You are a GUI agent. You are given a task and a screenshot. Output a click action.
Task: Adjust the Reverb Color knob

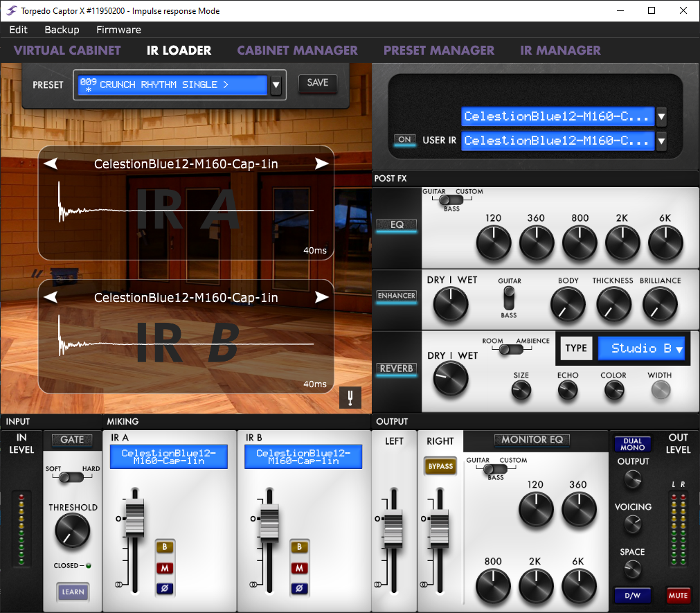(x=614, y=391)
